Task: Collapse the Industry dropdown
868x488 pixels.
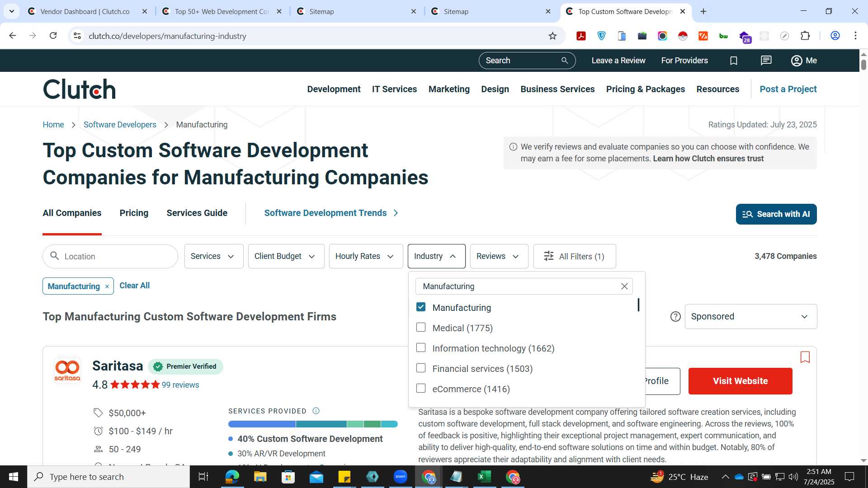Action: click(x=436, y=256)
